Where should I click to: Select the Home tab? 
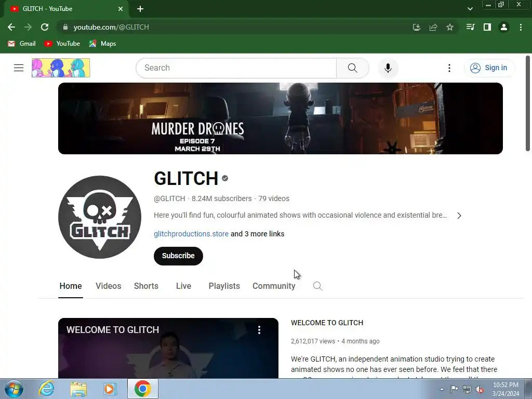(x=71, y=286)
